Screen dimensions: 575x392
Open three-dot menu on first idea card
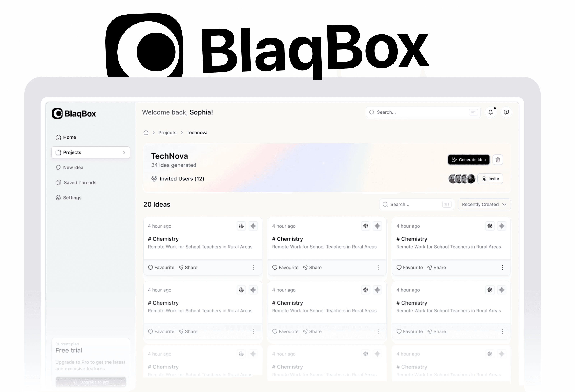tap(254, 268)
